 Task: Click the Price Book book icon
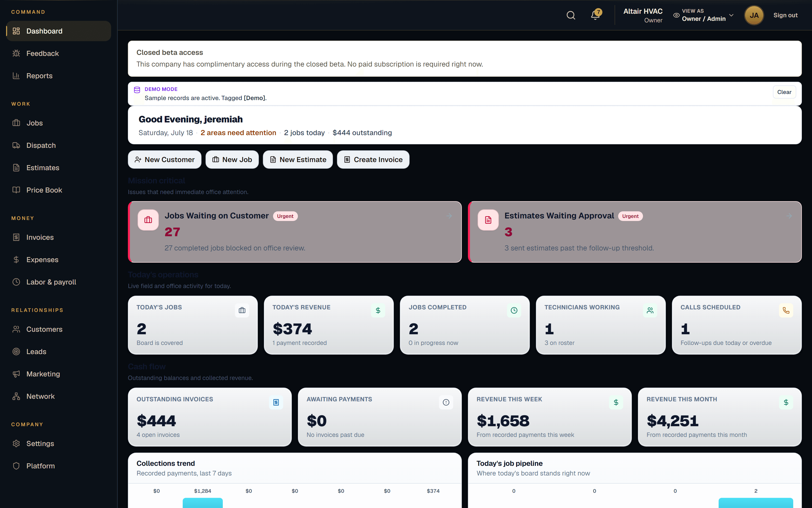pyautogui.click(x=16, y=190)
